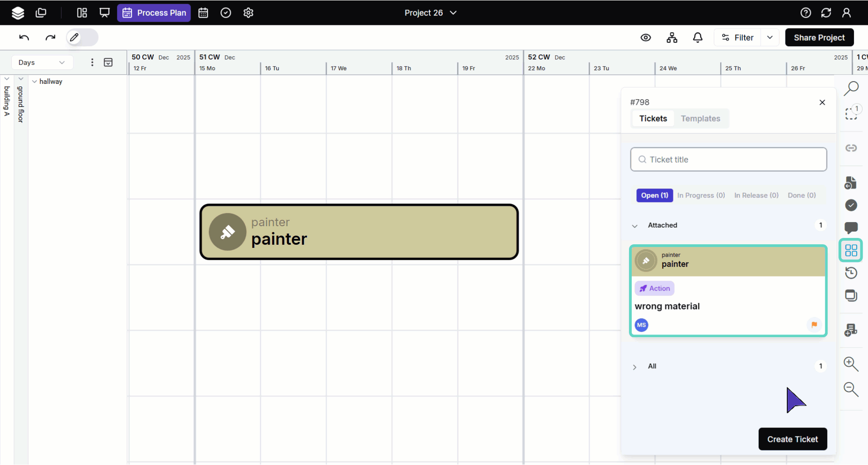Click the zoom in magnifier
868x465 pixels.
[x=851, y=364]
